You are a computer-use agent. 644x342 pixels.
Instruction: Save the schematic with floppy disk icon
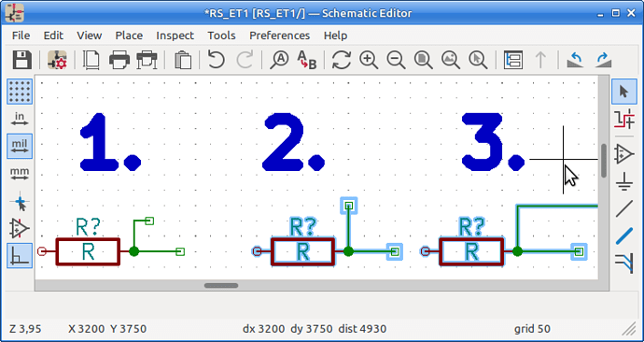point(21,60)
